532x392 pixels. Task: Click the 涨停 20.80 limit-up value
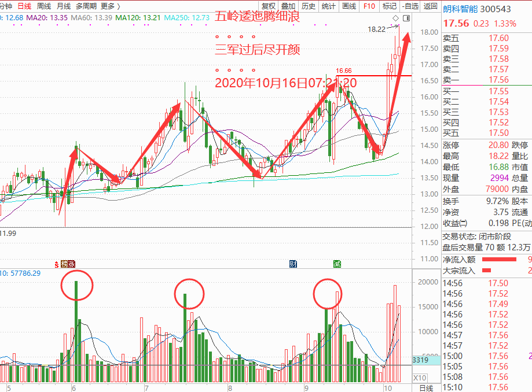498,145
